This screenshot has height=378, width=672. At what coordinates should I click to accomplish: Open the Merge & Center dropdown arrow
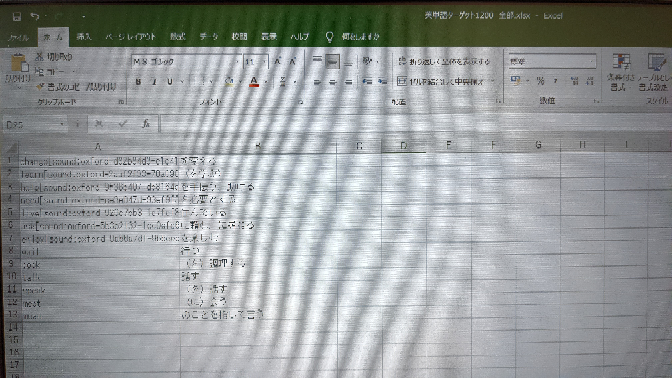pyautogui.click(x=492, y=81)
